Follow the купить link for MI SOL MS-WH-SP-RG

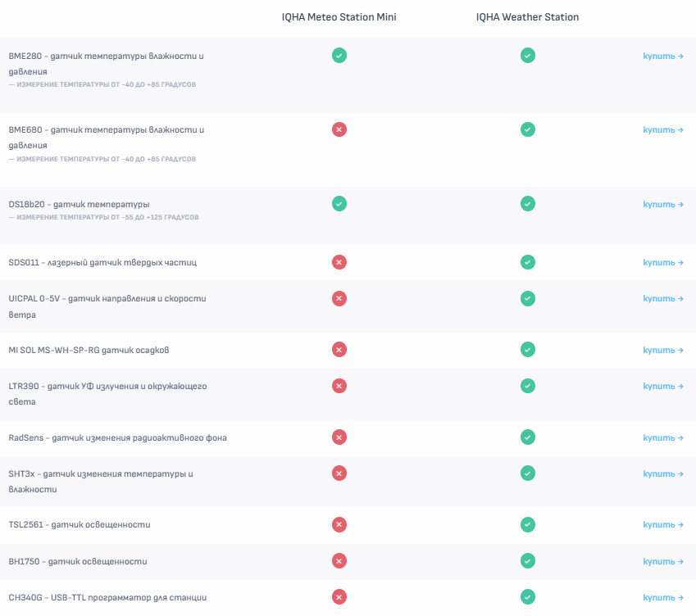[x=663, y=351]
